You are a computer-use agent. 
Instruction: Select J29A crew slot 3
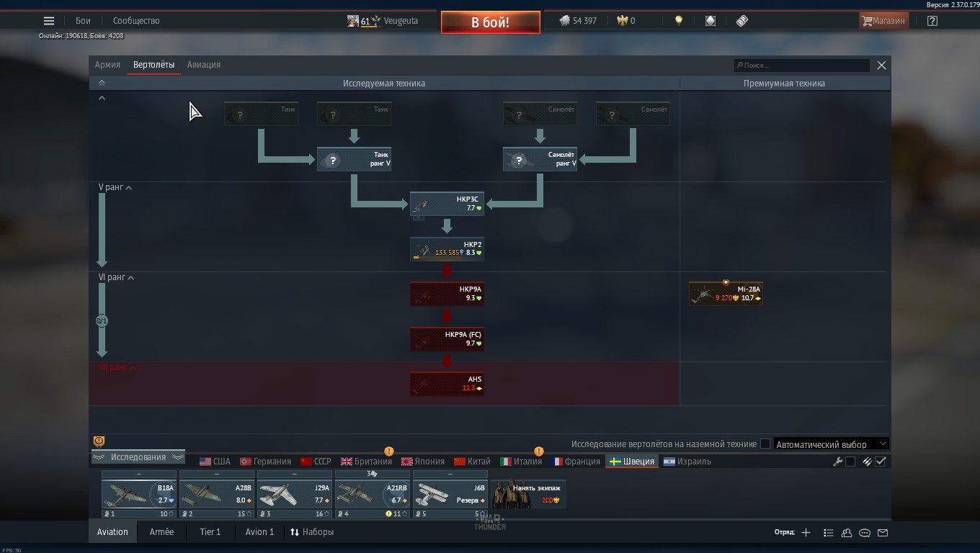[x=295, y=495]
